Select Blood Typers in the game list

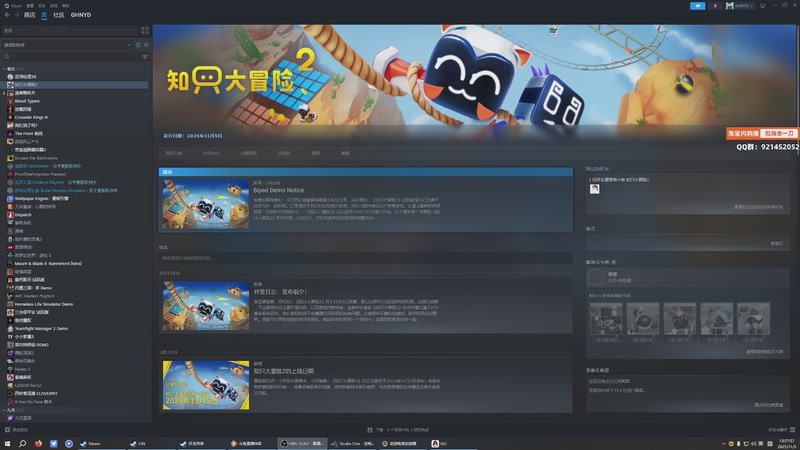click(27, 101)
